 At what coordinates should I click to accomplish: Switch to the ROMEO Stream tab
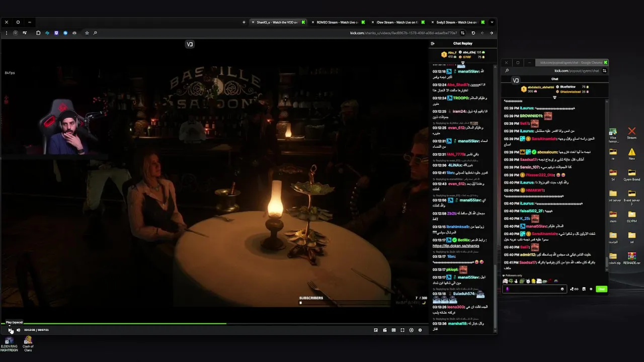coord(338,22)
